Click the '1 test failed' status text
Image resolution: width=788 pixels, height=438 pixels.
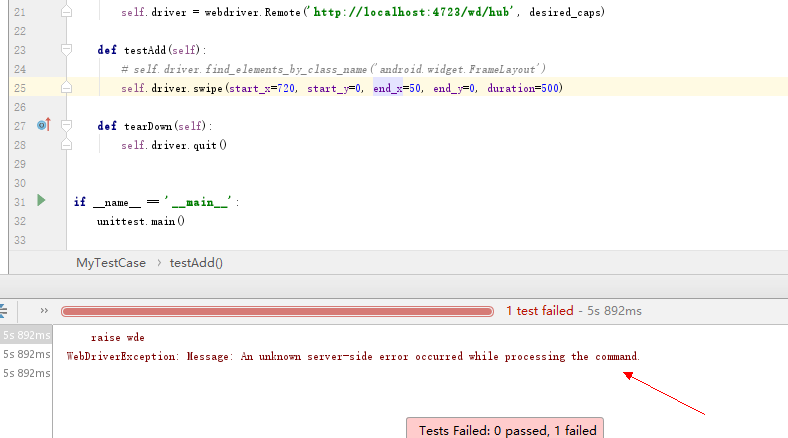[x=539, y=311]
